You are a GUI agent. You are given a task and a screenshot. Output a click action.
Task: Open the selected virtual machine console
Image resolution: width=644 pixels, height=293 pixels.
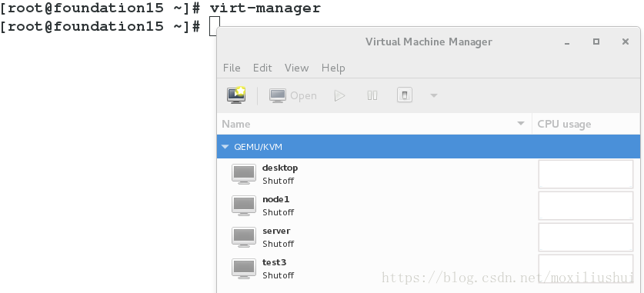(x=293, y=95)
